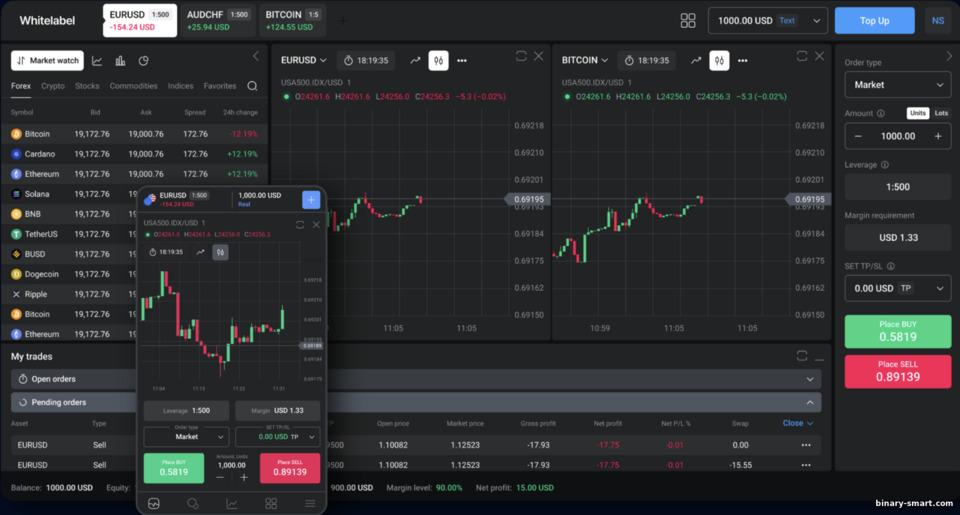960x515 pixels.
Task: Collapse the Pending orders section chevron
Action: (x=810, y=402)
